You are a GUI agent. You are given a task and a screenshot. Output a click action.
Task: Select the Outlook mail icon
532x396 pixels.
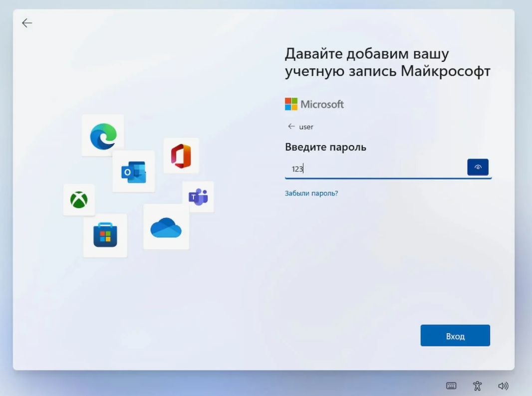(x=134, y=172)
